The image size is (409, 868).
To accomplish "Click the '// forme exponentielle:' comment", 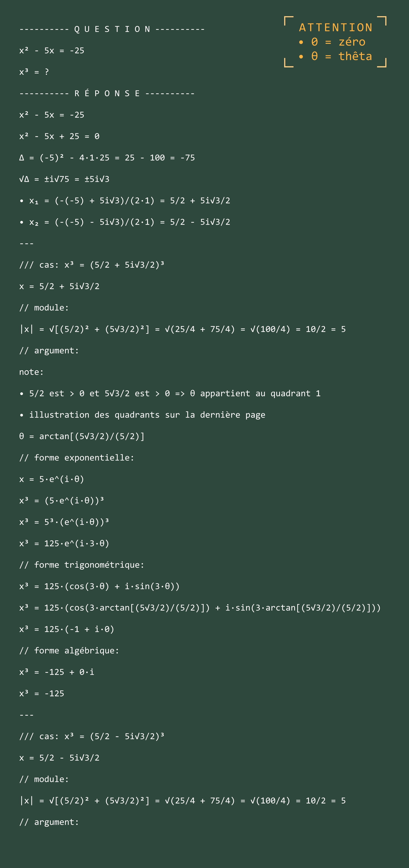I will click(x=77, y=458).
